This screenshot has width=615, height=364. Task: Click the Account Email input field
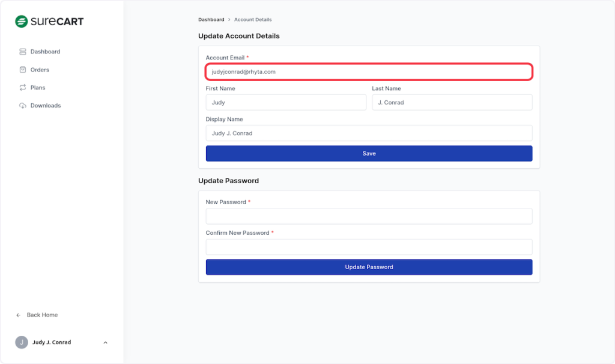[369, 71]
